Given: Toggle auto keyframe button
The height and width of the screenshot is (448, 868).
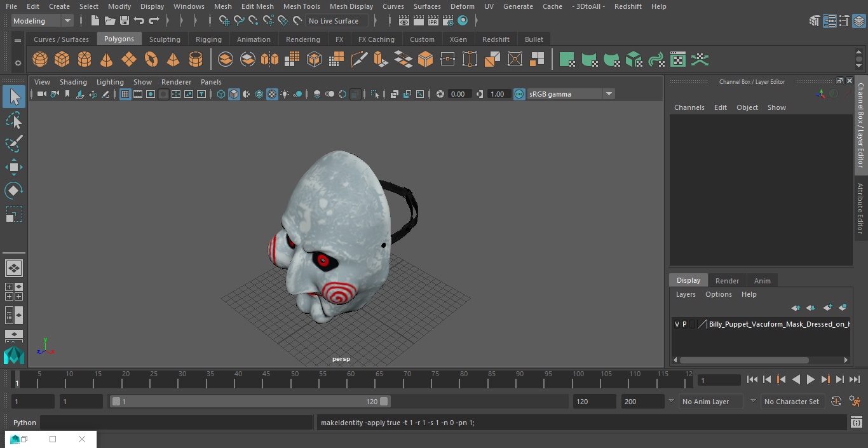Looking at the screenshot, I should (x=836, y=402).
